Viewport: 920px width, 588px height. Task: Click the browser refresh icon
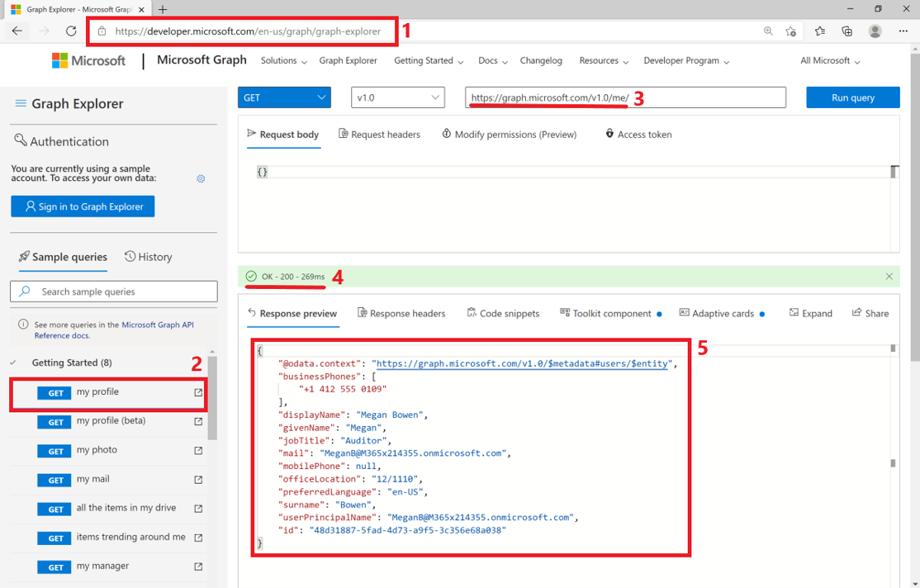point(71,31)
